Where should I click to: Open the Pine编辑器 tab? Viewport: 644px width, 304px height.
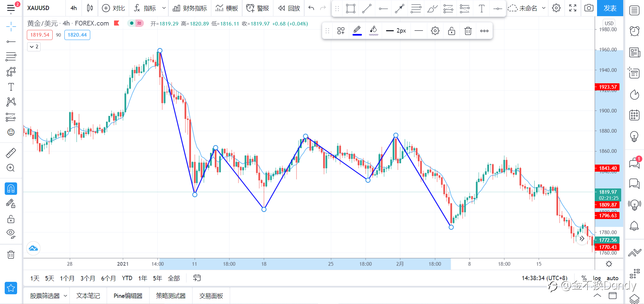click(128, 296)
